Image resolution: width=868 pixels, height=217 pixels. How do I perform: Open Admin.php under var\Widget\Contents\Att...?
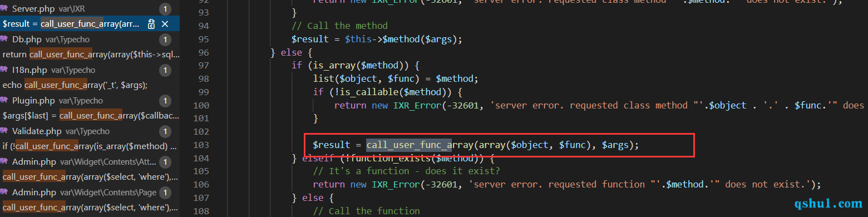tap(90, 162)
